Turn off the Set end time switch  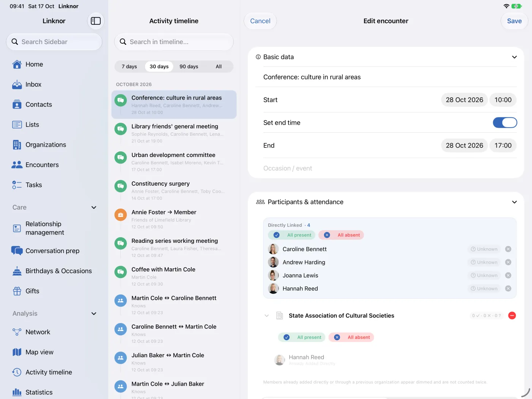(505, 122)
